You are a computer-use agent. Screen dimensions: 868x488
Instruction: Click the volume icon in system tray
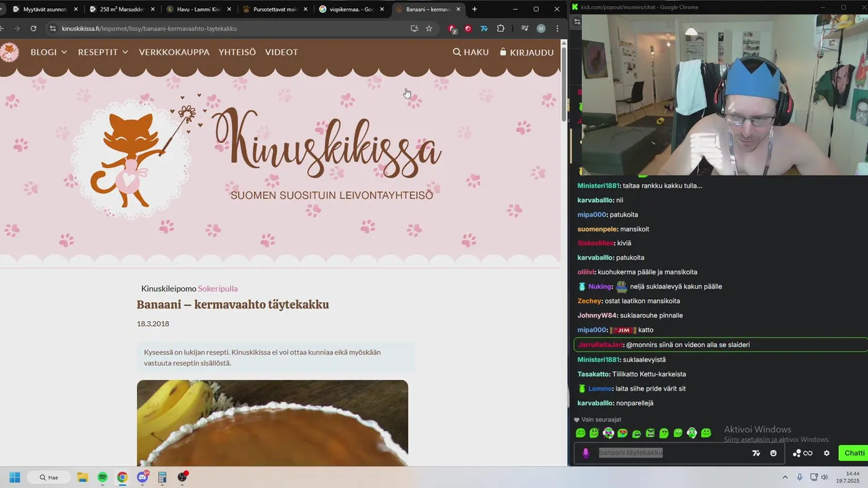(x=825, y=477)
